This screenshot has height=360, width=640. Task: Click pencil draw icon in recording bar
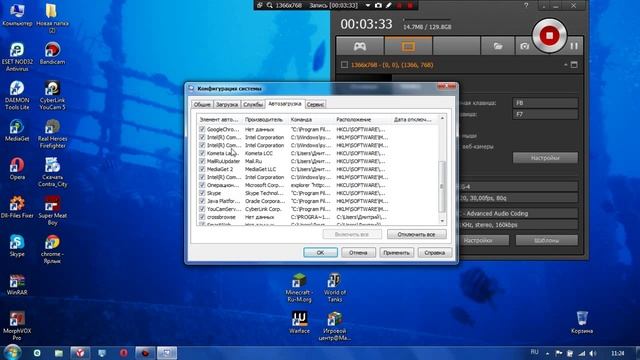click(x=389, y=5)
